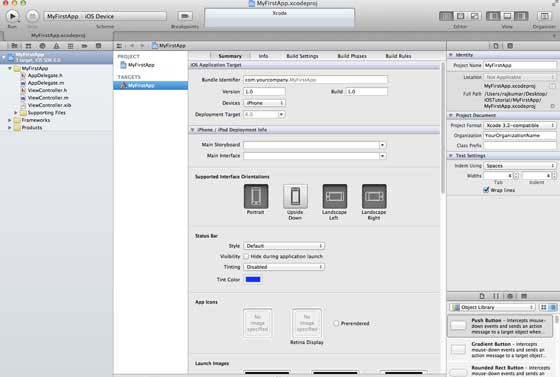Toggle the Landscape Left orientation icon
This screenshot has height=377, width=560.
pos(334,196)
